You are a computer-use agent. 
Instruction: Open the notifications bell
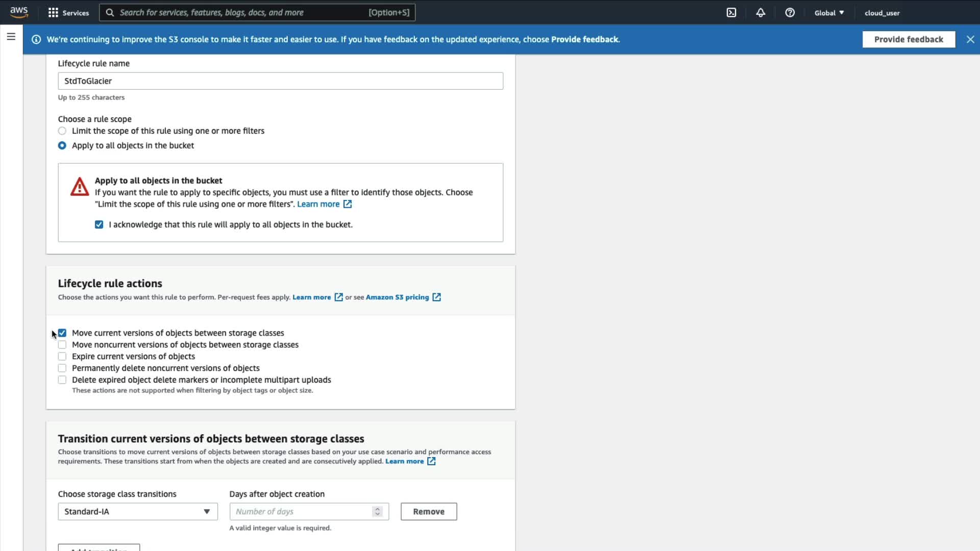point(761,13)
